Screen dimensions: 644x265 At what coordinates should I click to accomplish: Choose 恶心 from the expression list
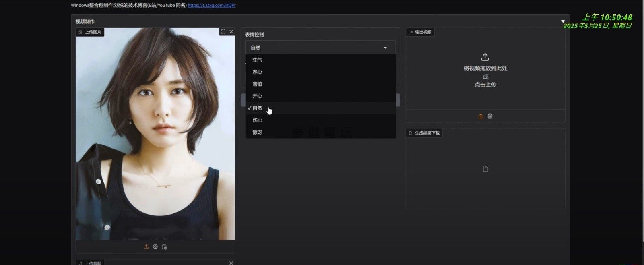tap(257, 72)
